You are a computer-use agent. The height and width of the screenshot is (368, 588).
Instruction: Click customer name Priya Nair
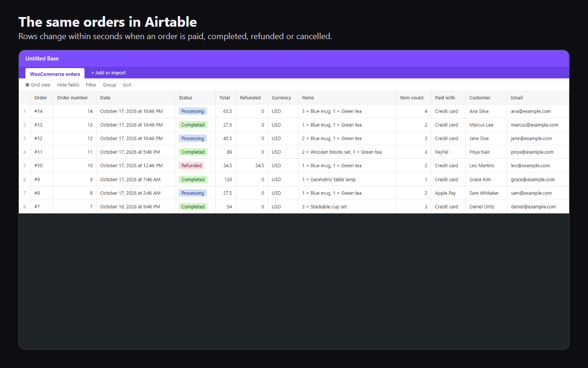click(x=481, y=152)
